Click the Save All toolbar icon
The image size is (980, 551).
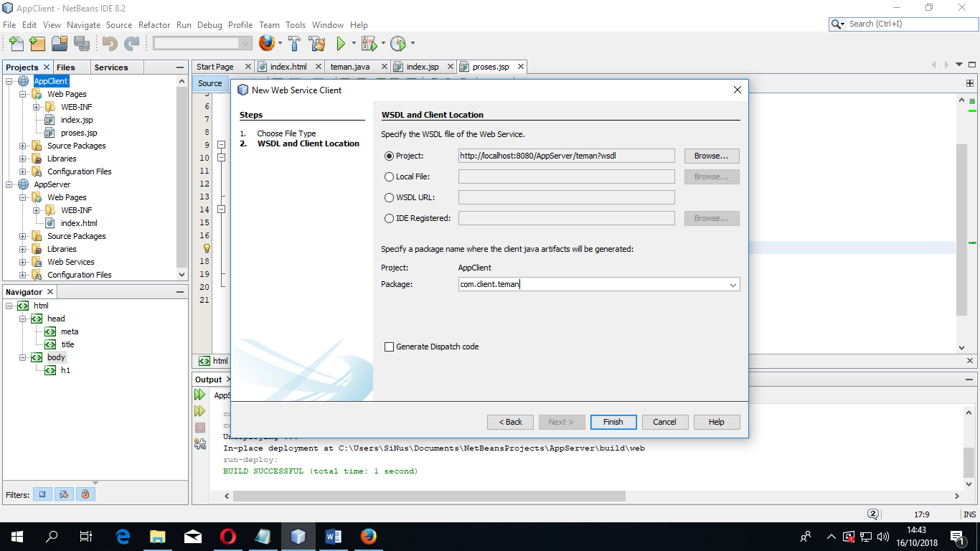point(82,44)
